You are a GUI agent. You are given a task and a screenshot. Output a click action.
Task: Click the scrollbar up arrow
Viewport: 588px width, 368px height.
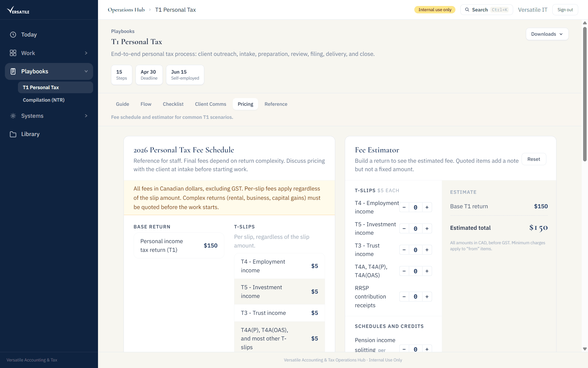585,23
